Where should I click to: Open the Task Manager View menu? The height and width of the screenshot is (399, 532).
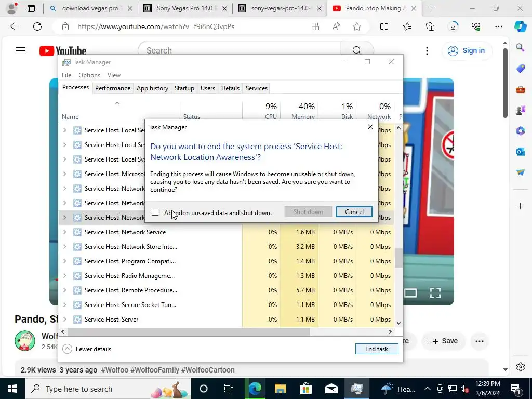[114, 75]
